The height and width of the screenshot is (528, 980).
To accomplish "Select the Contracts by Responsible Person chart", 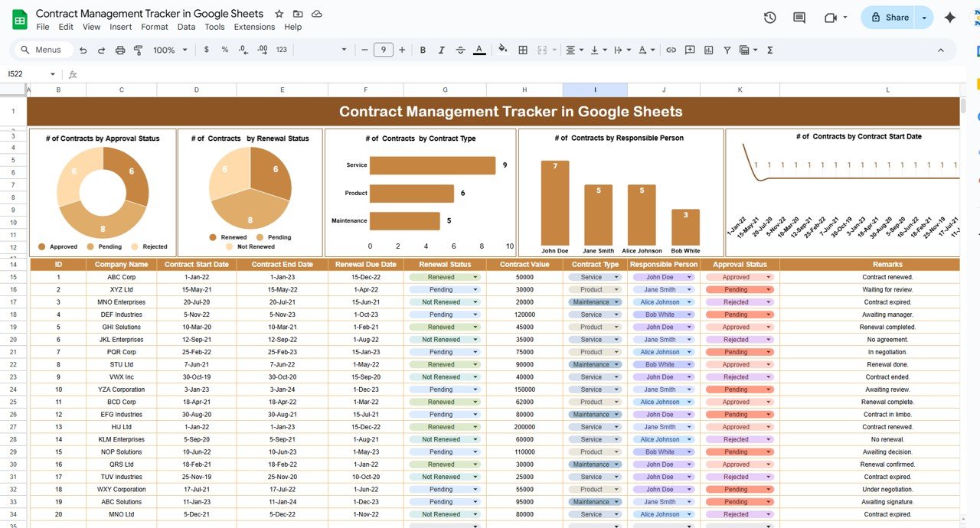I will [621, 193].
